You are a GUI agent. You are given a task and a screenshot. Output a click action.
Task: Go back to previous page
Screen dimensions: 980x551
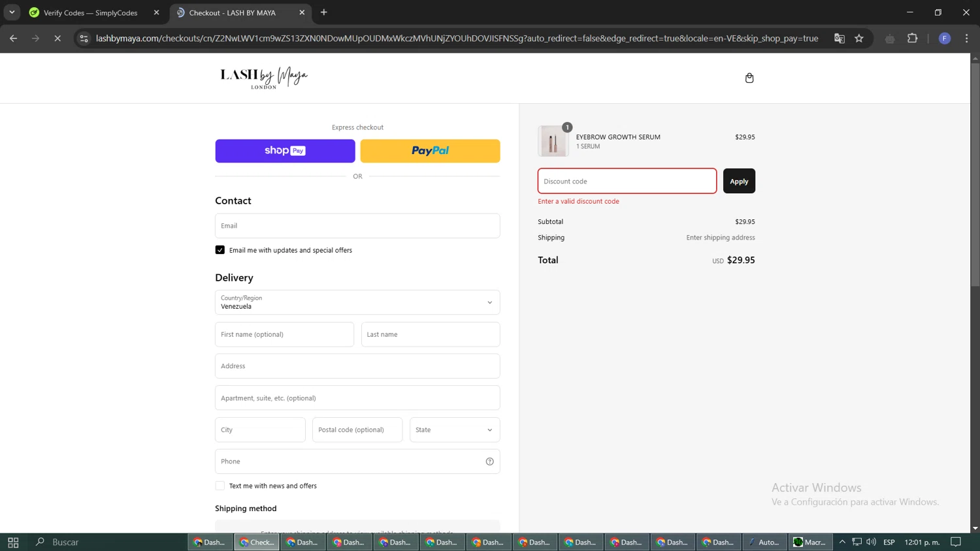point(14,39)
